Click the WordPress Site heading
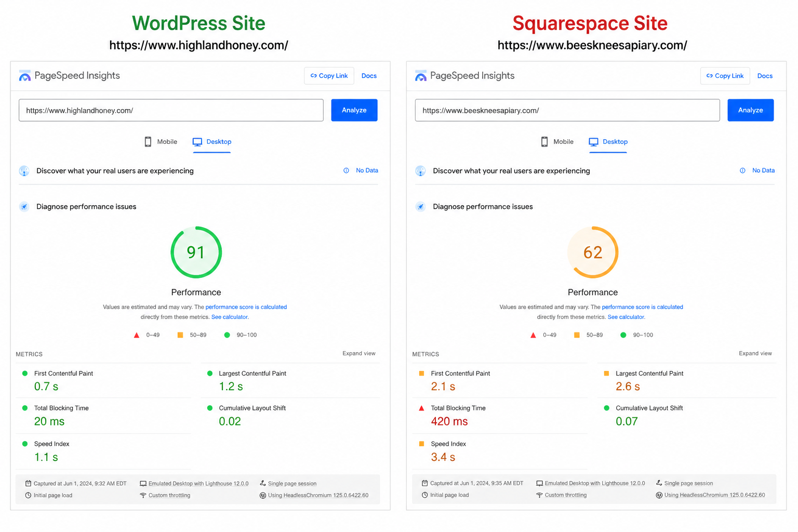Screen dimensions: 798x532 tap(198, 23)
